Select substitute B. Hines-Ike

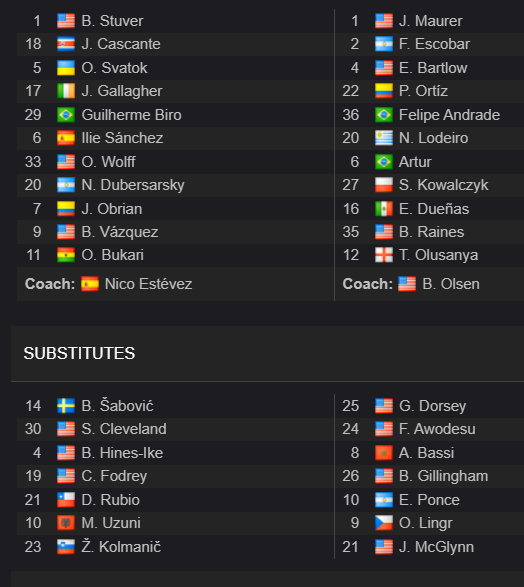coord(122,453)
